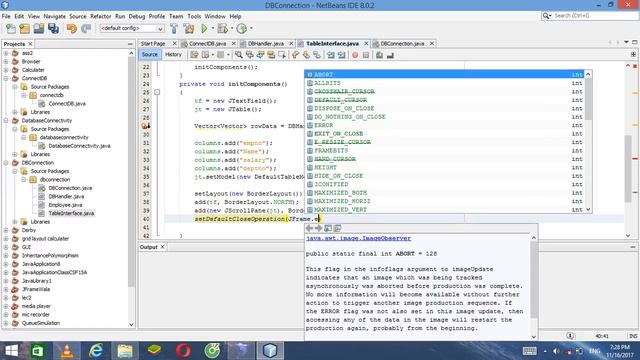Toggle the History view button
Image resolution: width=640 pixels, height=360 pixels.
tap(173, 55)
